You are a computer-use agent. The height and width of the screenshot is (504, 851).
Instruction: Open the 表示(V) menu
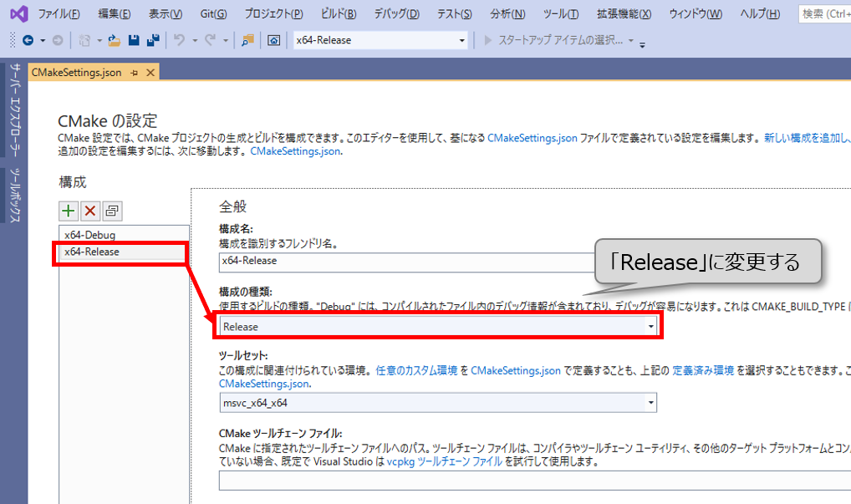coord(166,13)
